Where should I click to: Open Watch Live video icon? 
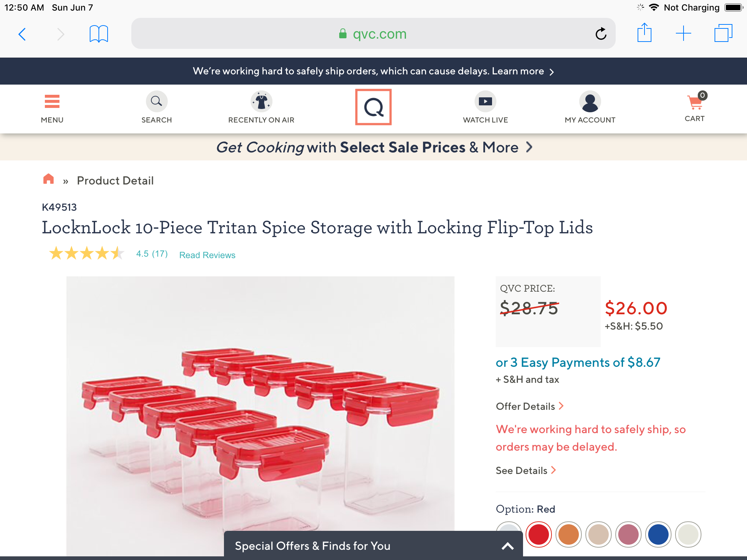(485, 101)
